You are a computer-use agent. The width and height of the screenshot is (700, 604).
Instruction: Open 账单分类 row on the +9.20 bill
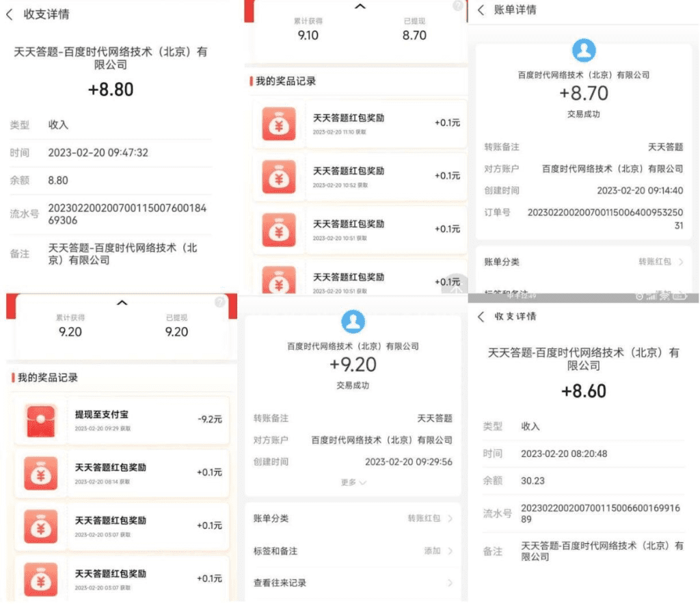[353, 518]
